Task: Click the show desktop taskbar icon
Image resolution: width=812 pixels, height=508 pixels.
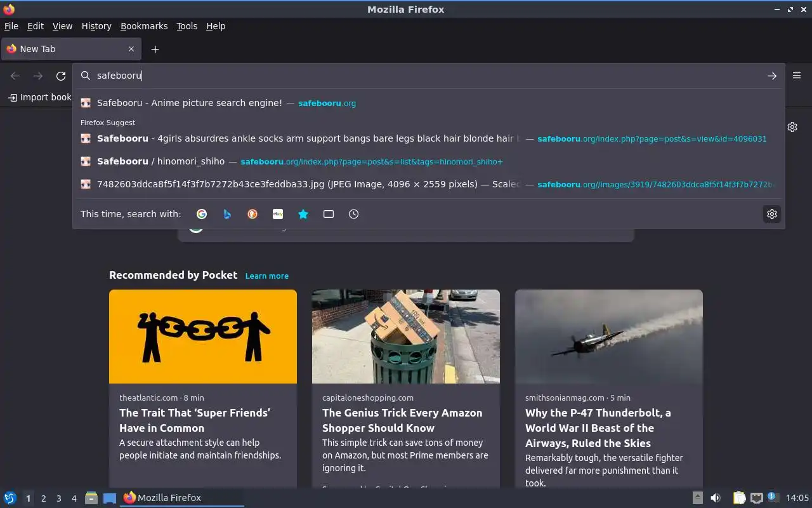Action: tap(110, 498)
